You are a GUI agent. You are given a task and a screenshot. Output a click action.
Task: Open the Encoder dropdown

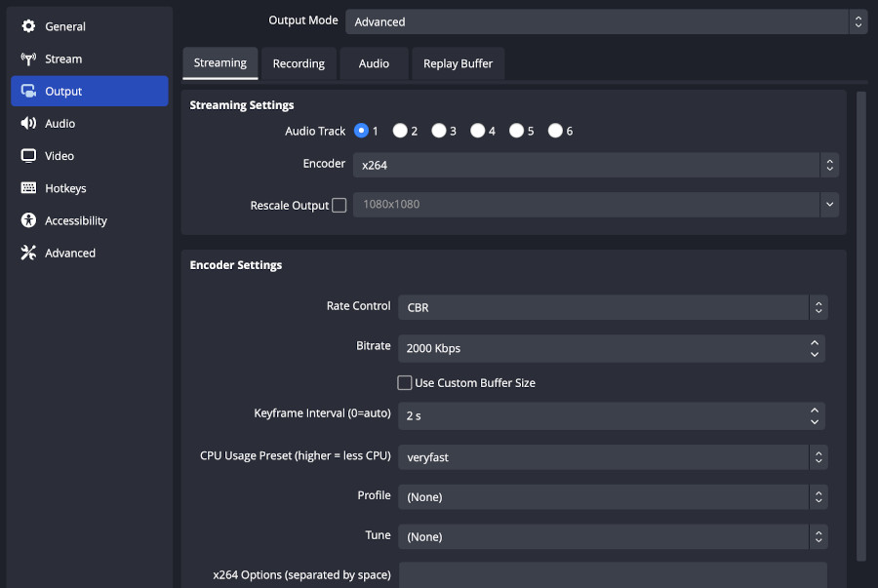tap(596, 165)
